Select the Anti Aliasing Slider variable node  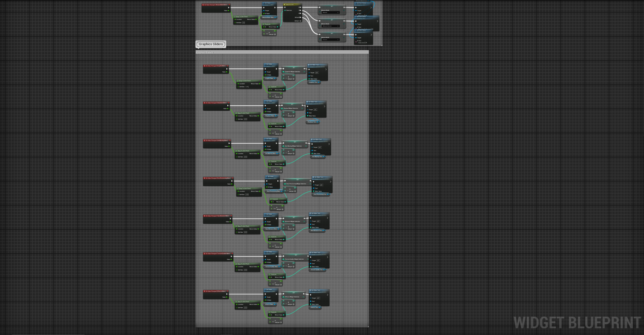pos(271,154)
